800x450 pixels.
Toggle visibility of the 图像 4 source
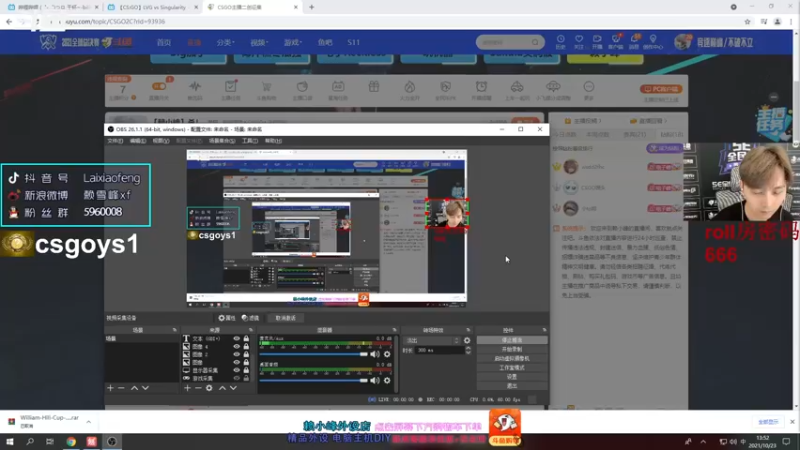tap(236, 346)
